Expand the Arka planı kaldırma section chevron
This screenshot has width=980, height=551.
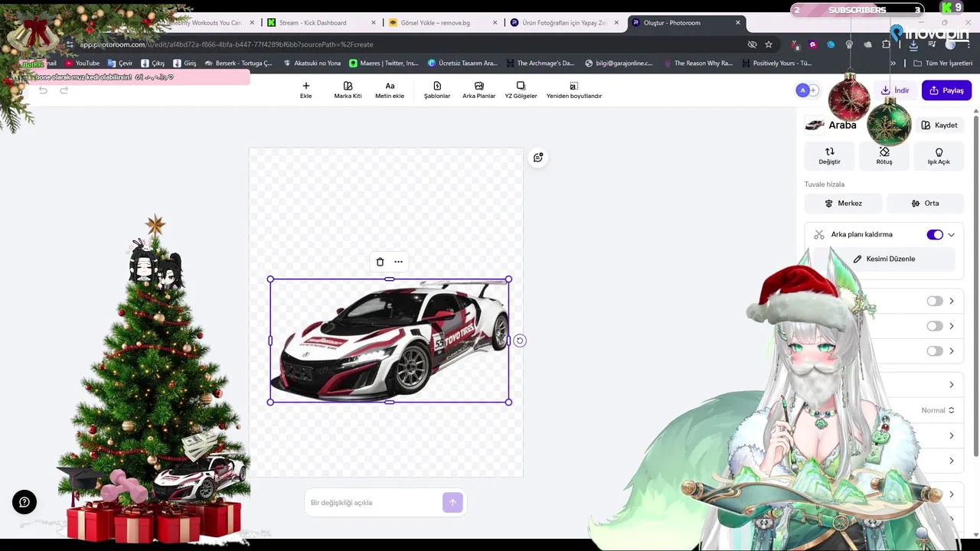pyautogui.click(x=952, y=235)
